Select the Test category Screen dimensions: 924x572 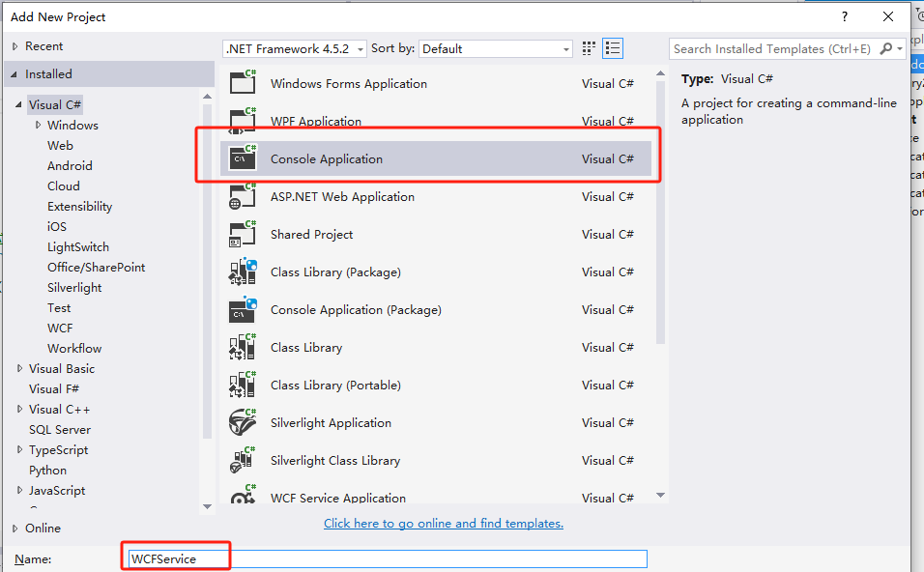coord(59,308)
